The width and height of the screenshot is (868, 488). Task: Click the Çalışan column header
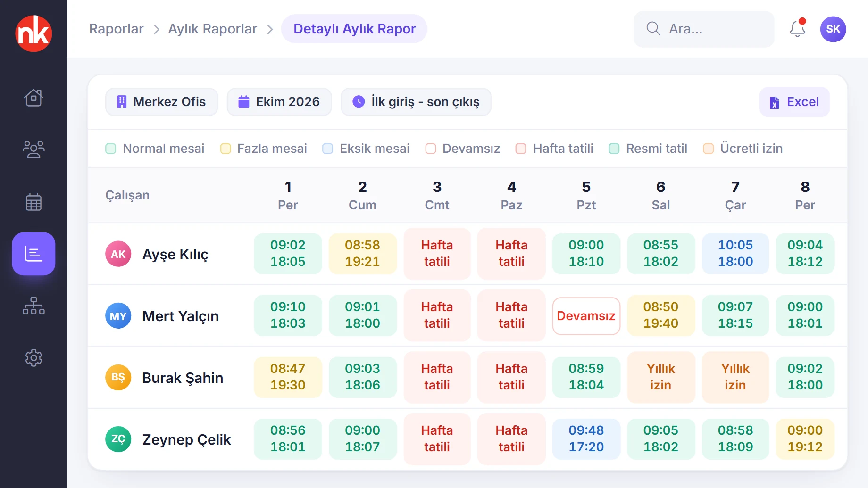(x=127, y=195)
